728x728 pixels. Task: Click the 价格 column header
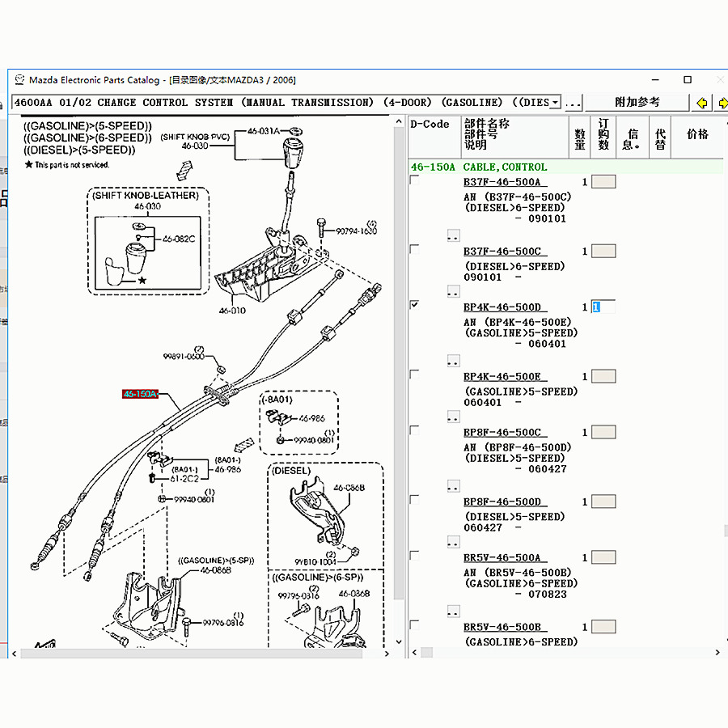(x=697, y=137)
